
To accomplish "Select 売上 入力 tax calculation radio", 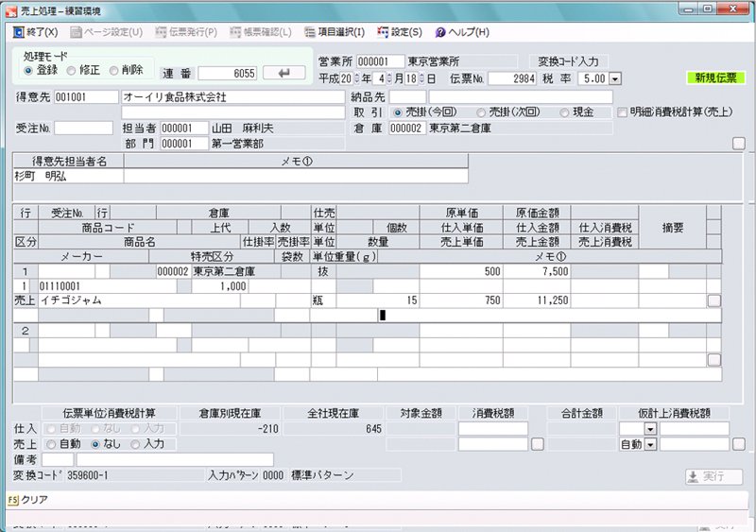I will point(135,444).
